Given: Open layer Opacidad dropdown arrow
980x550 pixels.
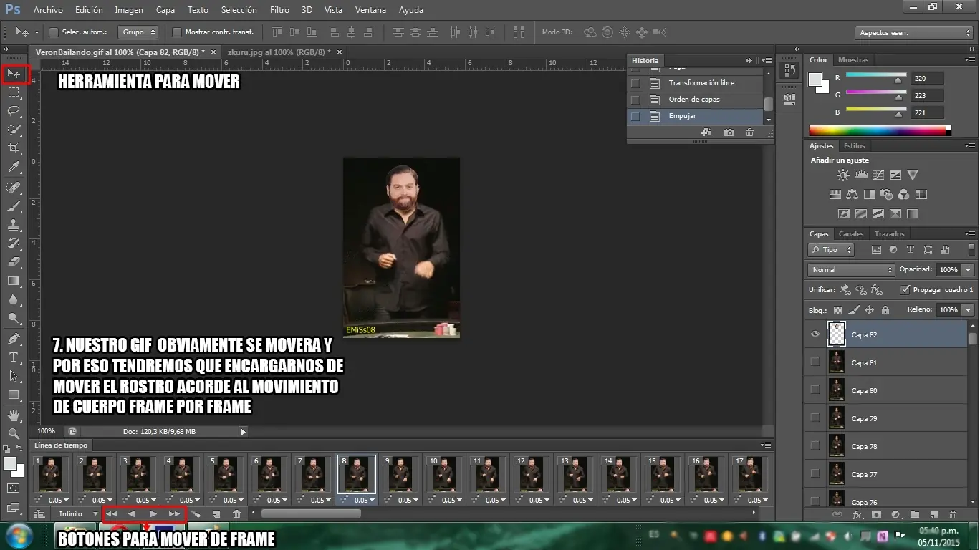Looking at the screenshot, I should 969,270.
